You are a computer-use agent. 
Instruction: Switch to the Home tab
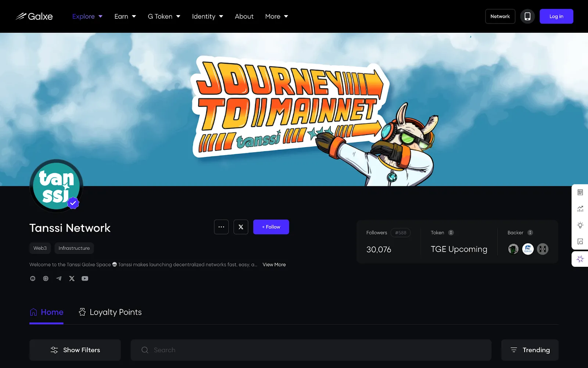point(46,312)
